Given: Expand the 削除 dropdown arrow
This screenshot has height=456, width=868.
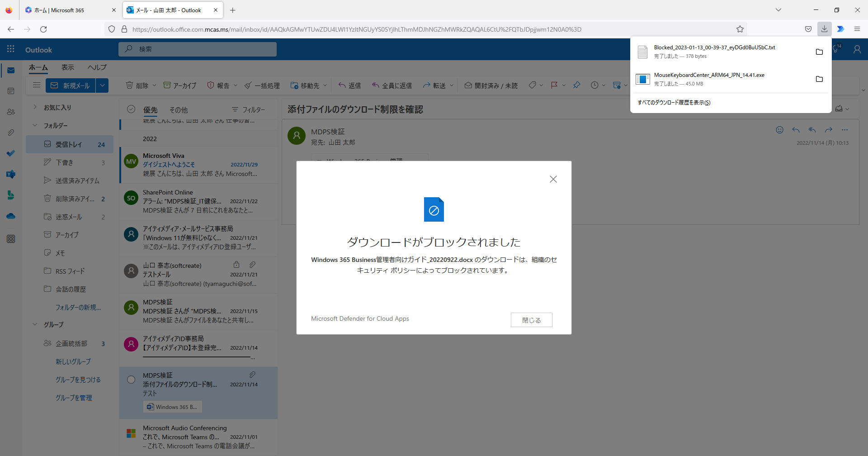Looking at the screenshot, I should coord(154,85).
